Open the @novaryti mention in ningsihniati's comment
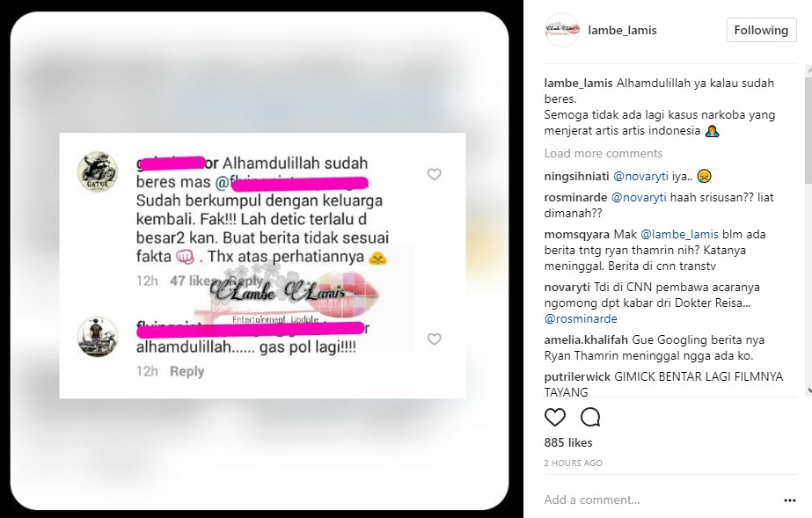The height and width of the screenshot is (518, 812). [x=640, y=177]
